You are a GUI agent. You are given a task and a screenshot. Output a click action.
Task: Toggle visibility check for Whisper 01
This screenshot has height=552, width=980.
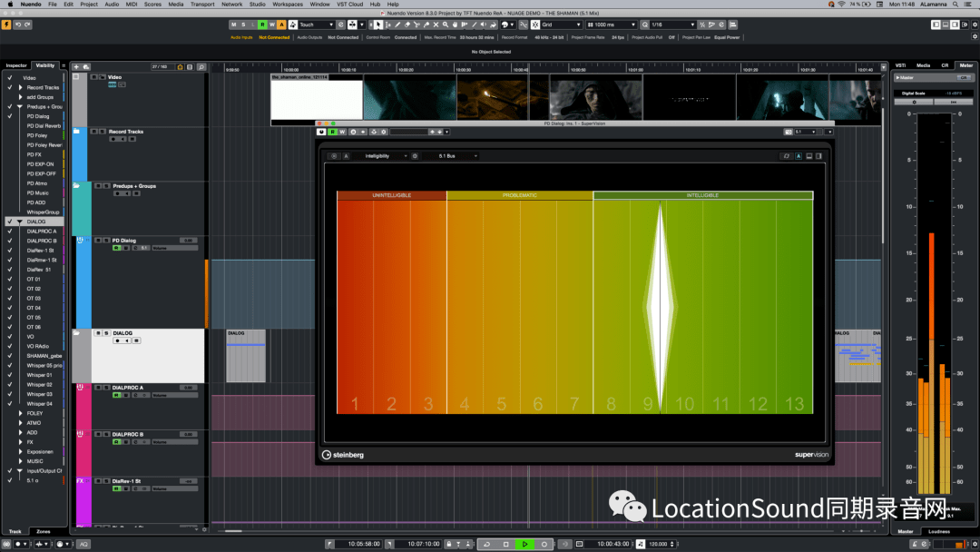9,375
